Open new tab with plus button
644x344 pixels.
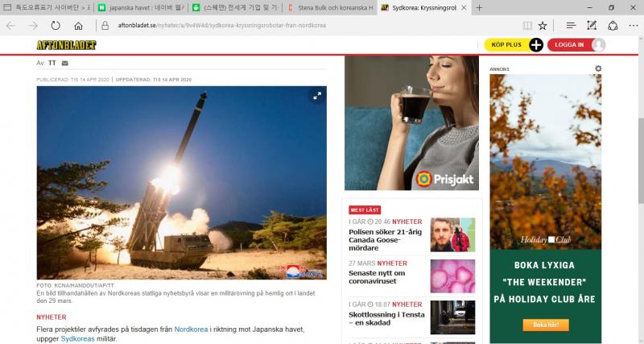[x=480, y=7]
